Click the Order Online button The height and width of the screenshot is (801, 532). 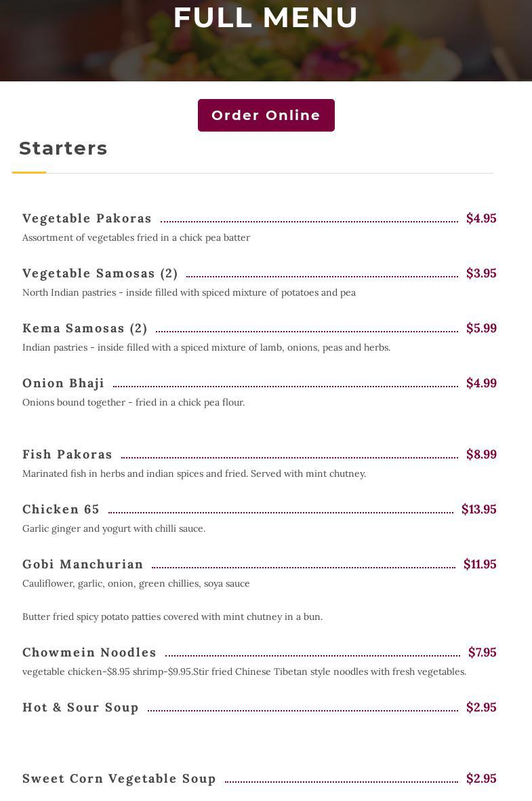click(266, 115)
